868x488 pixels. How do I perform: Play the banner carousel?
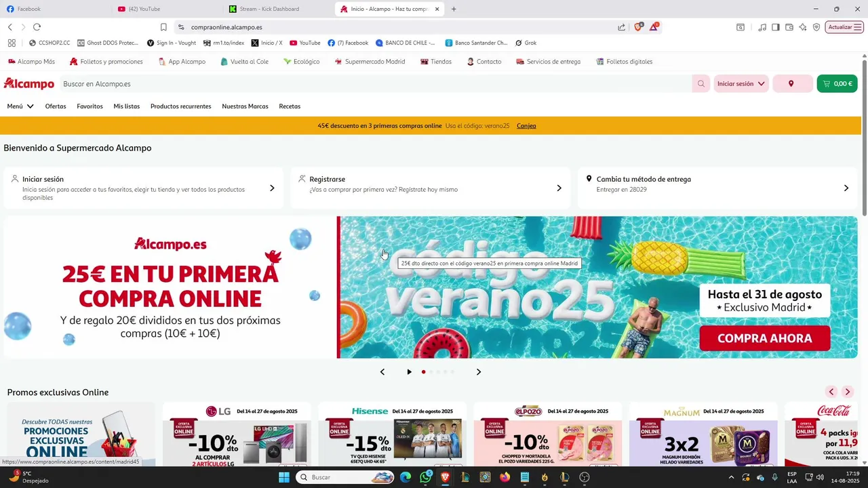(409, 371)
